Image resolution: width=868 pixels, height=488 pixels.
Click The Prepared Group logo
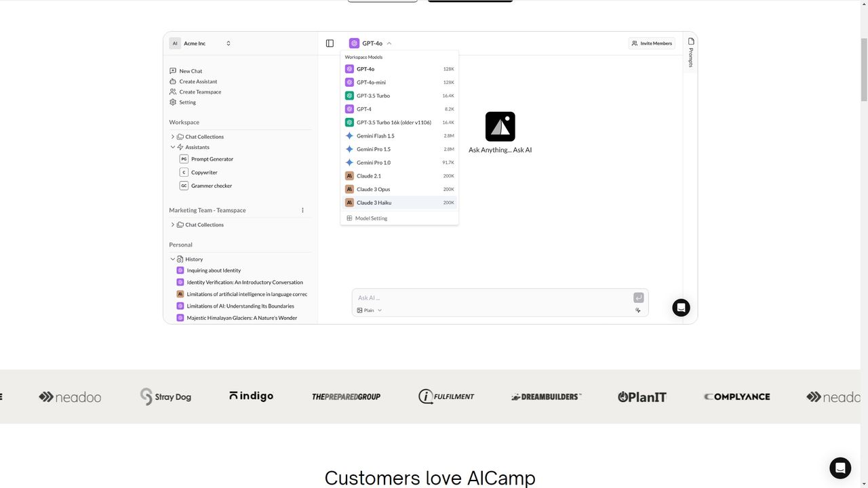[x=346, y=396]
